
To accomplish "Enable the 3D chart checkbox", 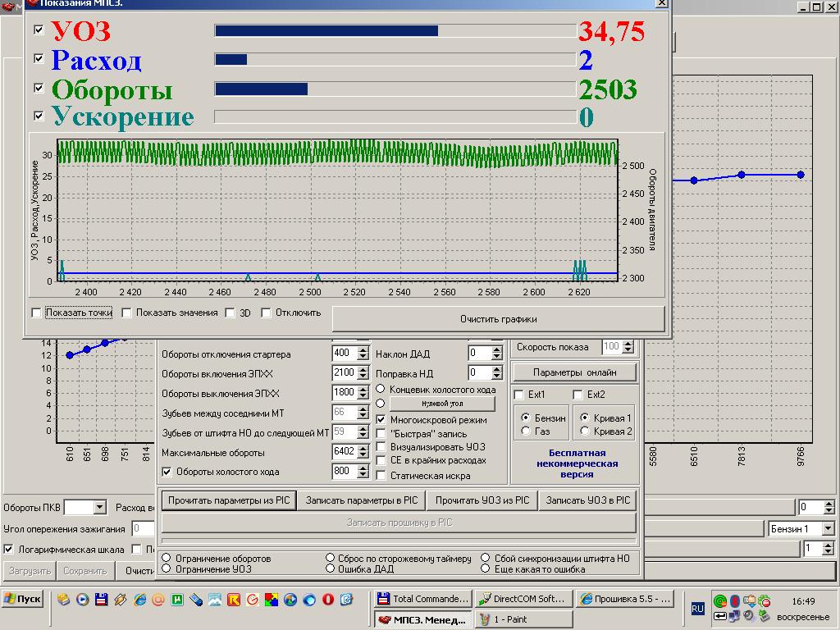I will 230,313.
